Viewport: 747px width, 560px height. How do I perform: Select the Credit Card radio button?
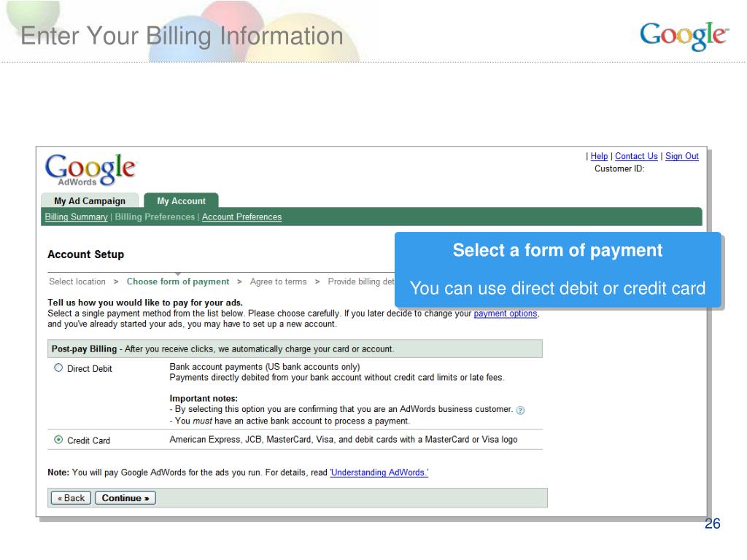[58, 440]
